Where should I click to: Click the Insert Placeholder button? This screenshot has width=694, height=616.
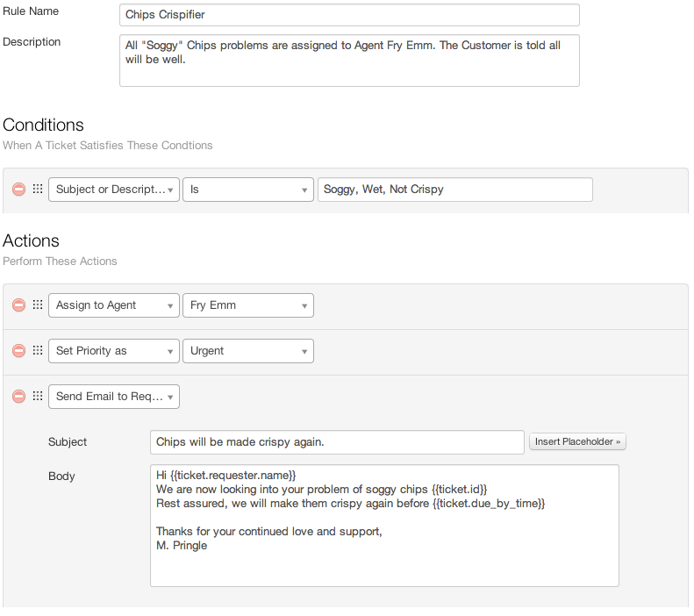[x=577, y=442]
